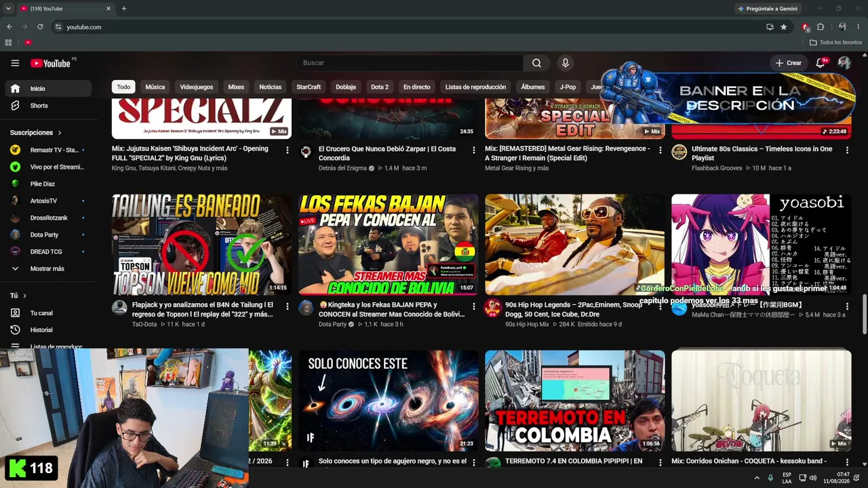Open the taskbar volume control
This screenshot has width=868, height=488.
(x=812, y=478)
